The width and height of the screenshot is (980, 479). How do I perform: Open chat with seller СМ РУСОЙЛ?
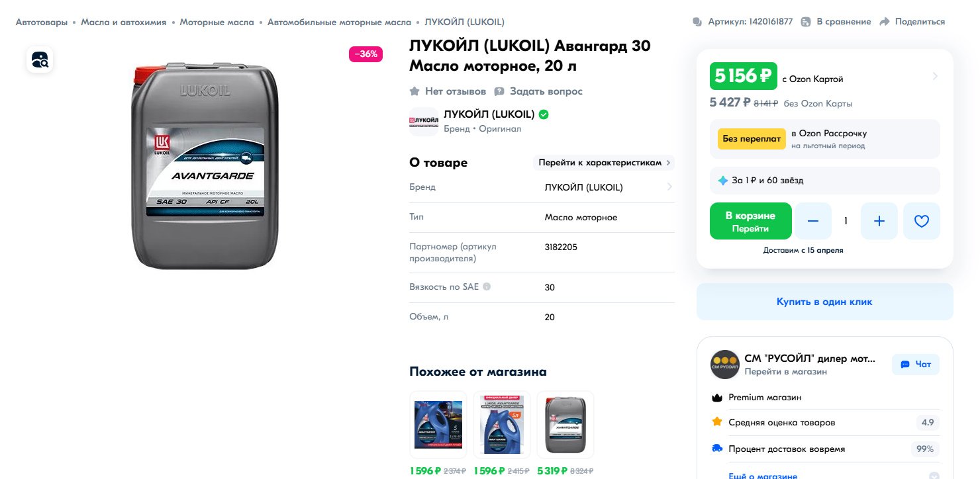(x=916, y=364)
